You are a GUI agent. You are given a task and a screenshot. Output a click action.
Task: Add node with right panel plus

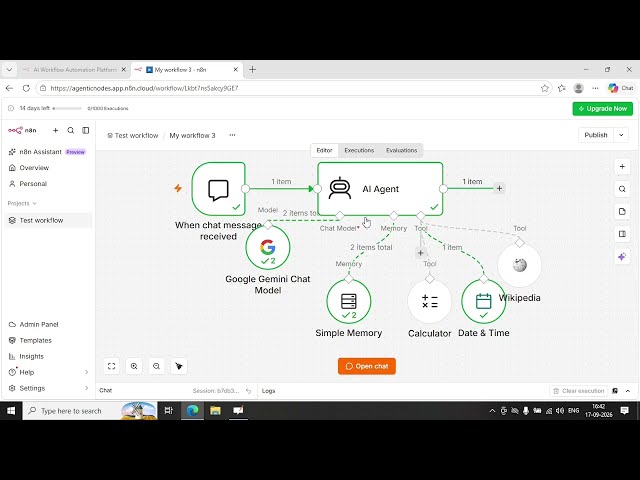pyautogui.click(x=622, y=167)
